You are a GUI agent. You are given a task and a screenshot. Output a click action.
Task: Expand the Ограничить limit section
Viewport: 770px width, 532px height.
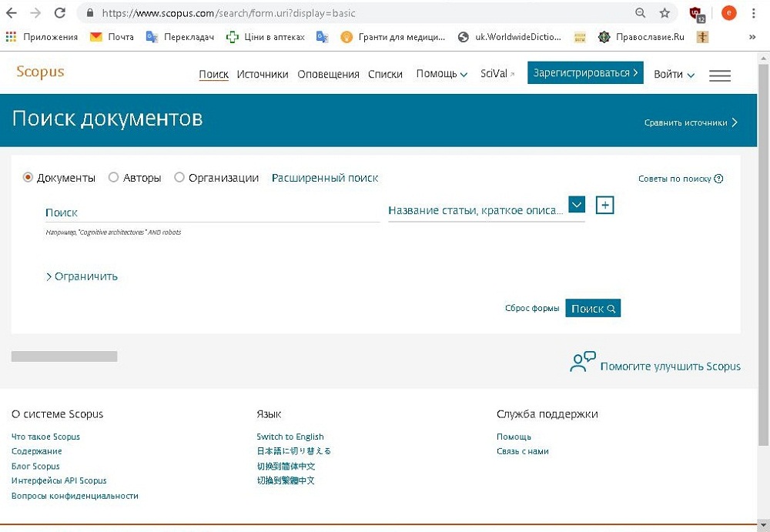pos(82,276)
